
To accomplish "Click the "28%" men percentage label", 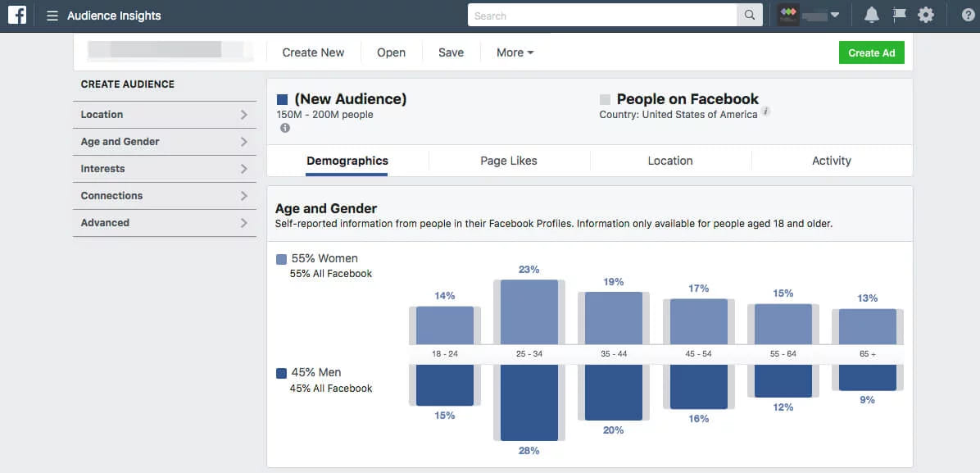I will (x=529, y=451).
